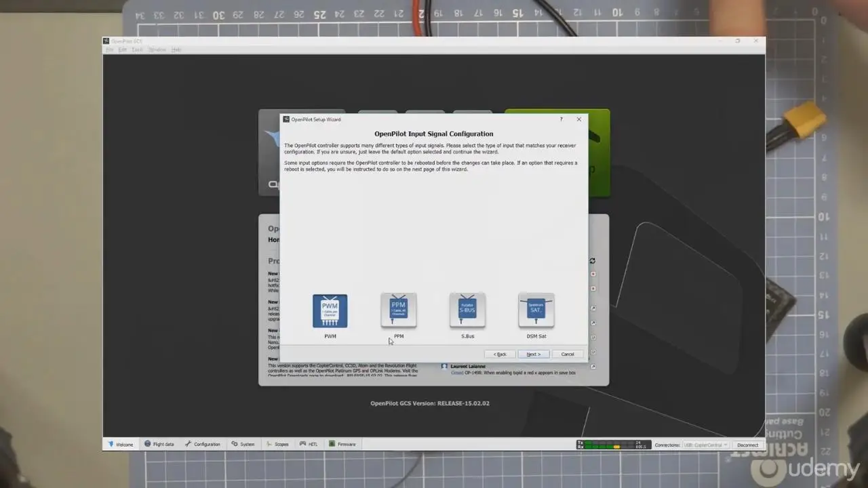Open the File menu in OpenPilot GCS
868x488 pixels.
pyautogui.click(x=110, y=49)
